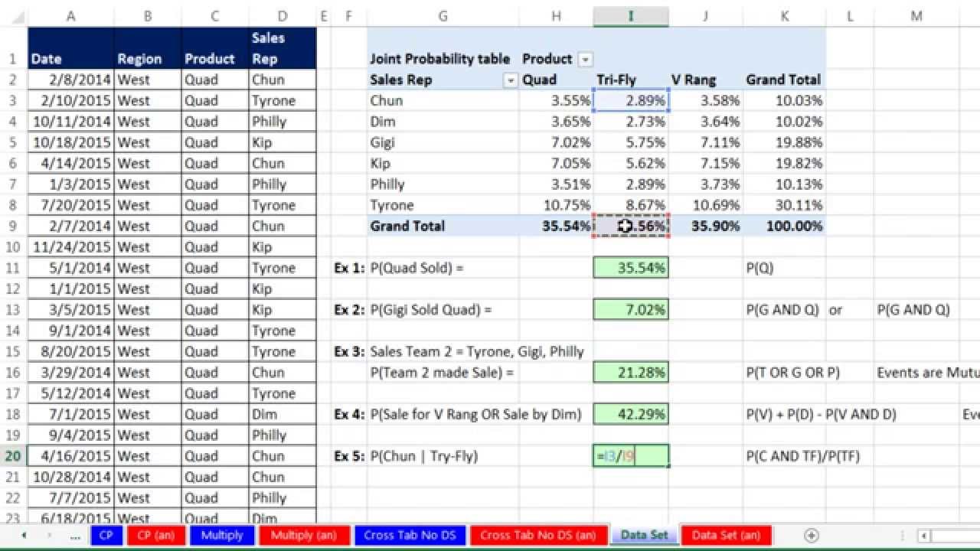Image resolution: width=980 pixels, height=551 pixels.
Task: Open the CP (an) sheet tab
Action: click(155, 535)
